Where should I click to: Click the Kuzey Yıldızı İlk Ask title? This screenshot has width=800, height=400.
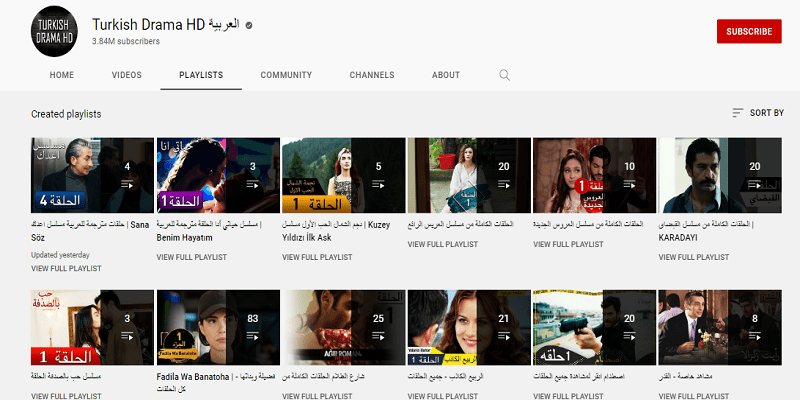pos(336,231)
